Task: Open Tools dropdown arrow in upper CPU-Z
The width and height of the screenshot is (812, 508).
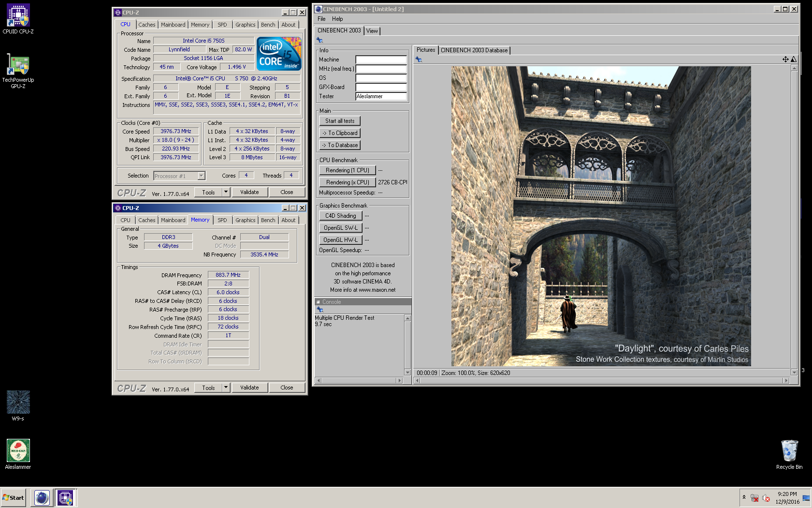Action: 226,192
